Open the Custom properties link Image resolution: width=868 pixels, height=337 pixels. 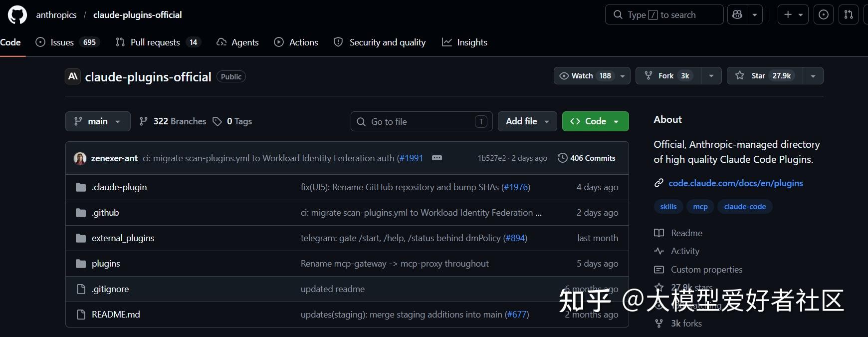click(x=698, y=270)
